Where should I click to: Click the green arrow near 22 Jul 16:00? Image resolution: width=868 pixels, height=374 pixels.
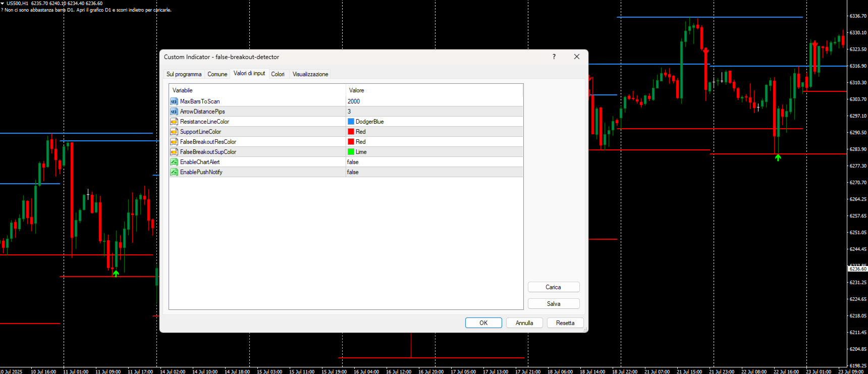point(778,157)
